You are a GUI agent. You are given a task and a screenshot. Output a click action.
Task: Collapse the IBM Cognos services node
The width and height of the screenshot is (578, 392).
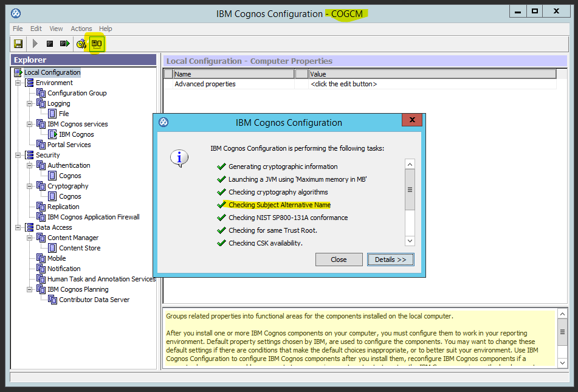coord(30,124)
